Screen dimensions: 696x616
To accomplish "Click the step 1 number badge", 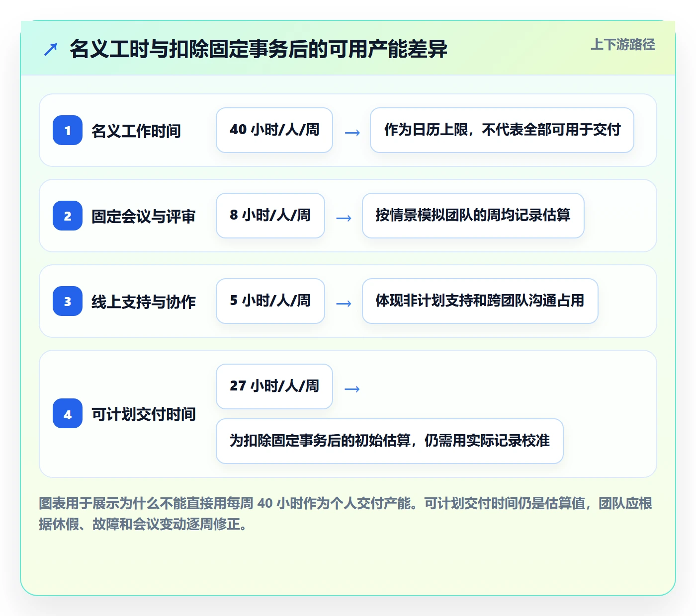I will click(68, 130).
